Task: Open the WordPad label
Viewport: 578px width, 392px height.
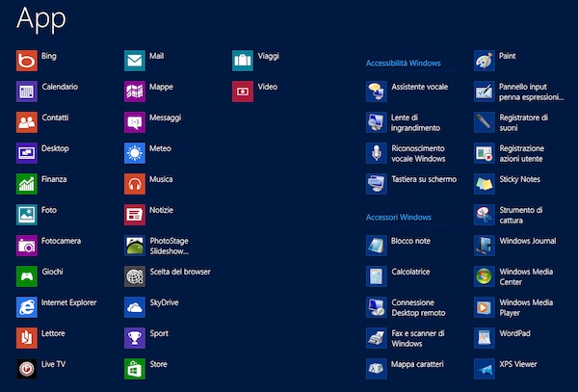Action: point(514,333)
